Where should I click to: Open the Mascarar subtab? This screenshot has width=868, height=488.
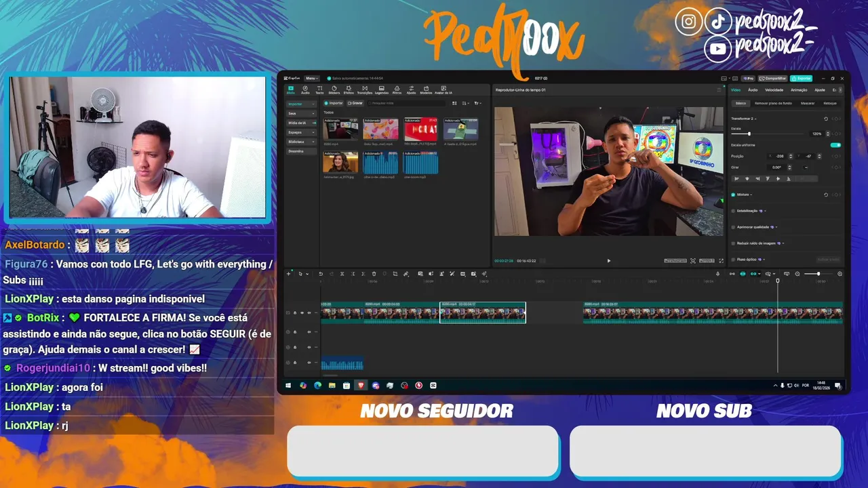click(x=808, y=103)
